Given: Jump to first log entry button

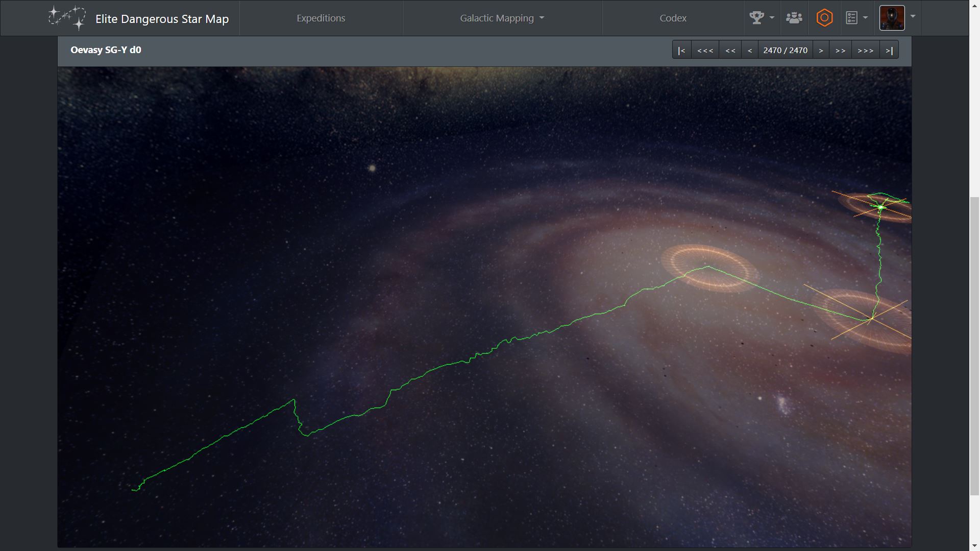Looking at the screenshot, I should coord(681,50).
